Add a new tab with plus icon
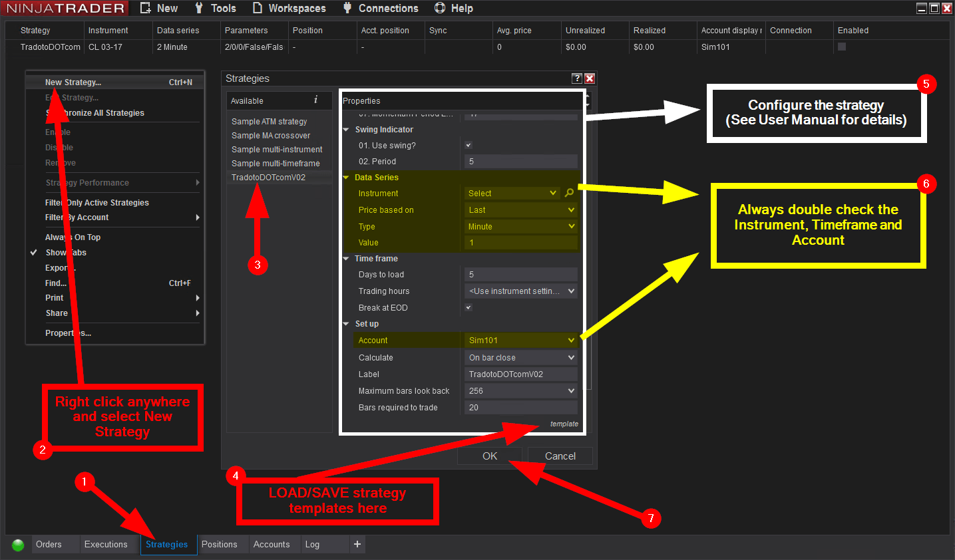955x560 pixels. (357, 544)
